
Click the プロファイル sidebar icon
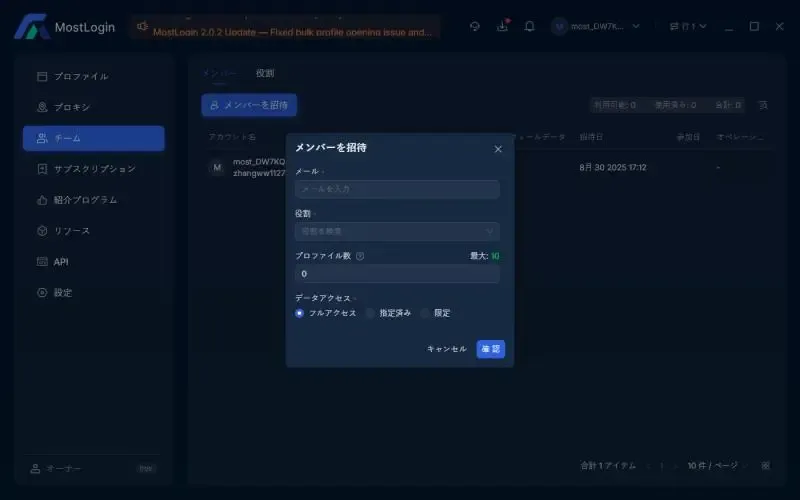[42, 77]
